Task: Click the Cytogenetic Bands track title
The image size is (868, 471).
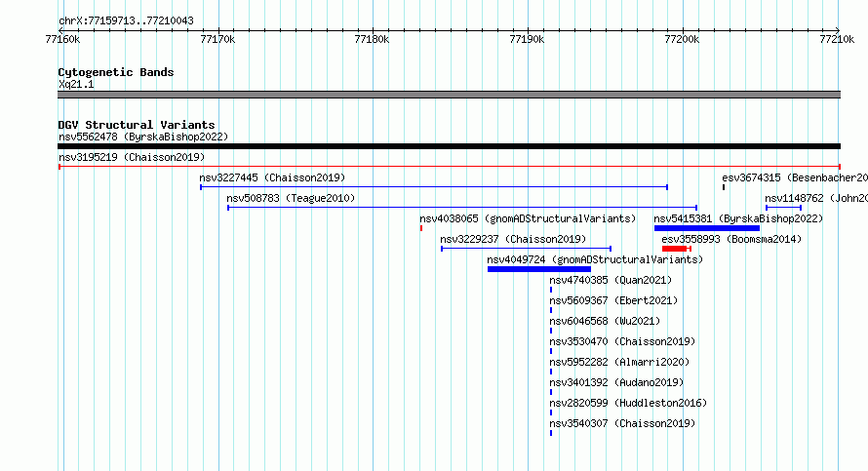Action: 116,72
